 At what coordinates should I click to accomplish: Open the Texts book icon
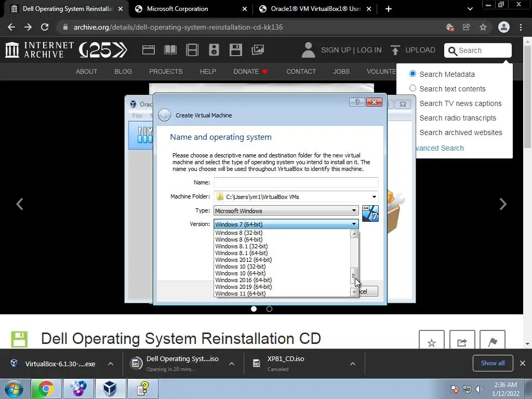click(170, 50)
